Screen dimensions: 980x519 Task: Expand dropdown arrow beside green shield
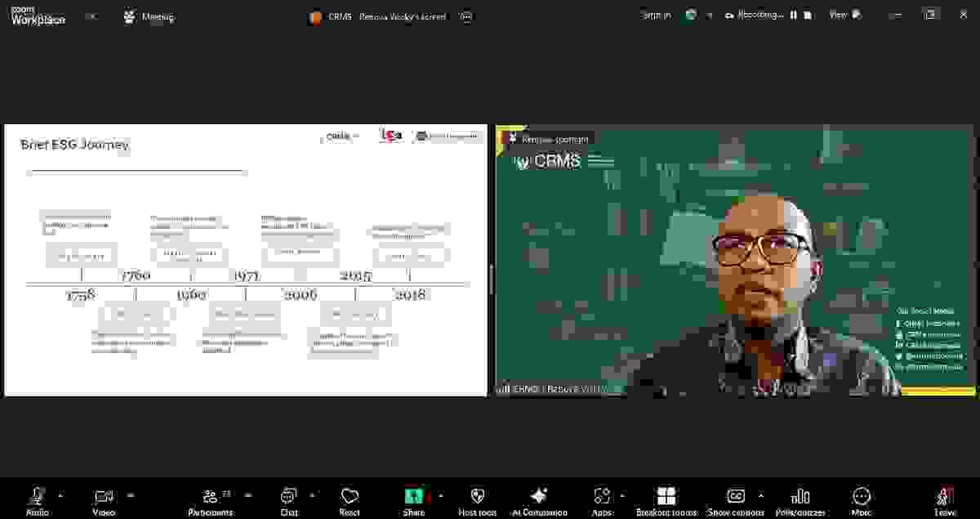click(709, 16)
